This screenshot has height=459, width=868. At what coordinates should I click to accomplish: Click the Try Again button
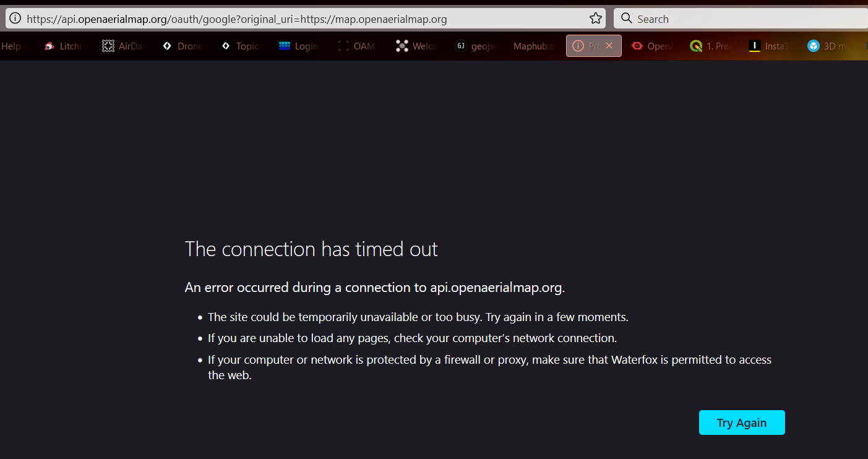click(741, 422)
